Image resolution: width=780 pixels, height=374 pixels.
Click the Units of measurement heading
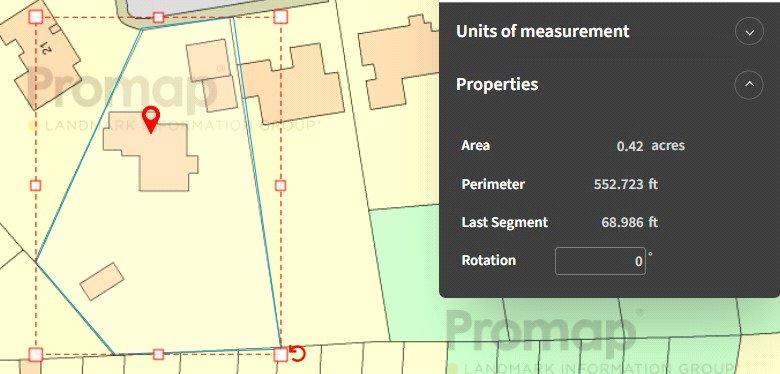[x=542, y=31]
